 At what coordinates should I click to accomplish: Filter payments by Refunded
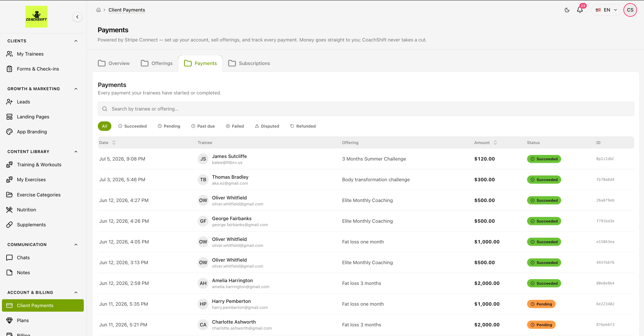tap(303, 126)
